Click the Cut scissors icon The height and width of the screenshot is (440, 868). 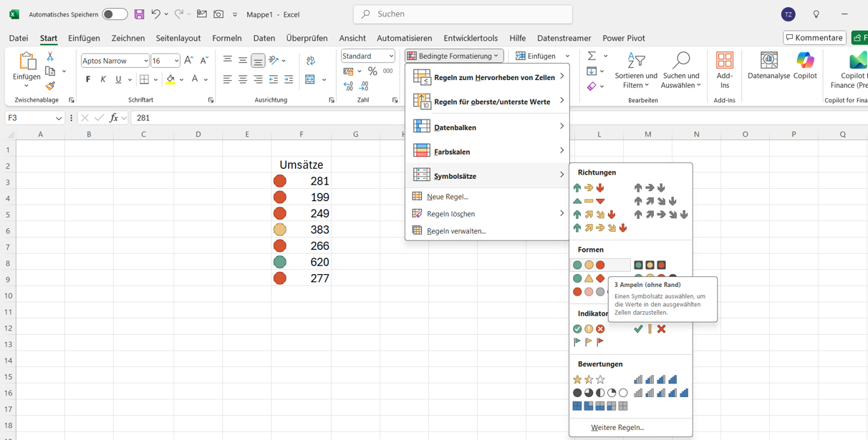point(50,56)
